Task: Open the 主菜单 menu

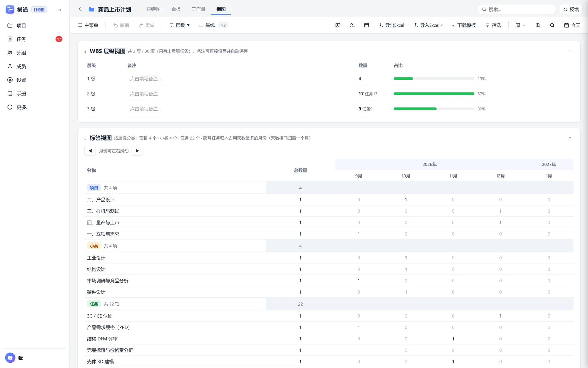Action: tap(88, 25)
